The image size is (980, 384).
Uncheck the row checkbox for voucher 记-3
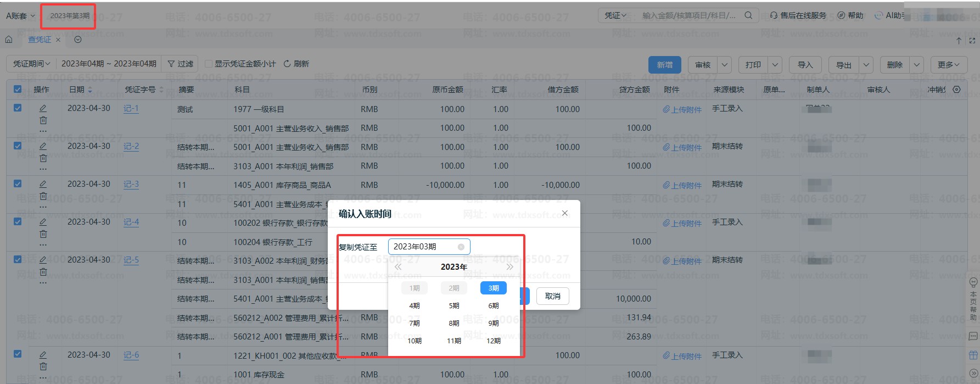tap(18, 184)
